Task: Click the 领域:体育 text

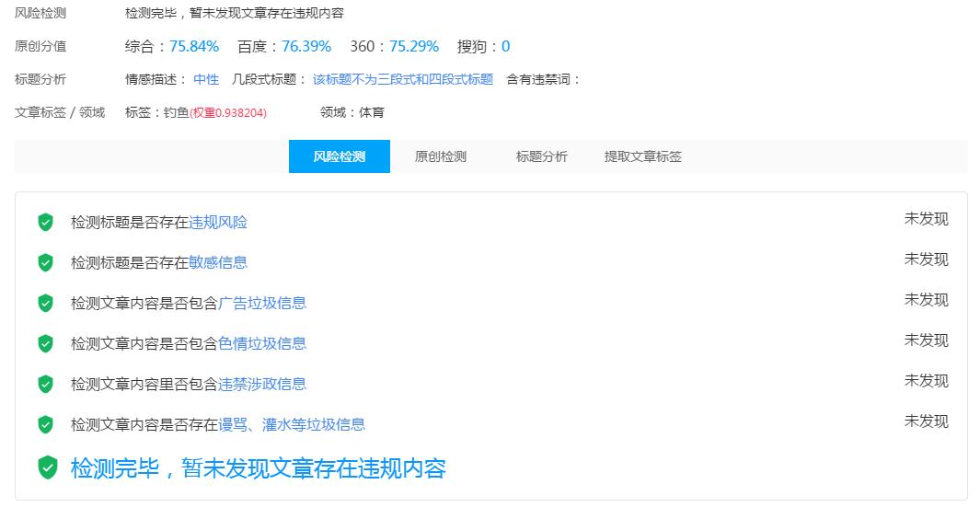Action: tap(352, 112)
